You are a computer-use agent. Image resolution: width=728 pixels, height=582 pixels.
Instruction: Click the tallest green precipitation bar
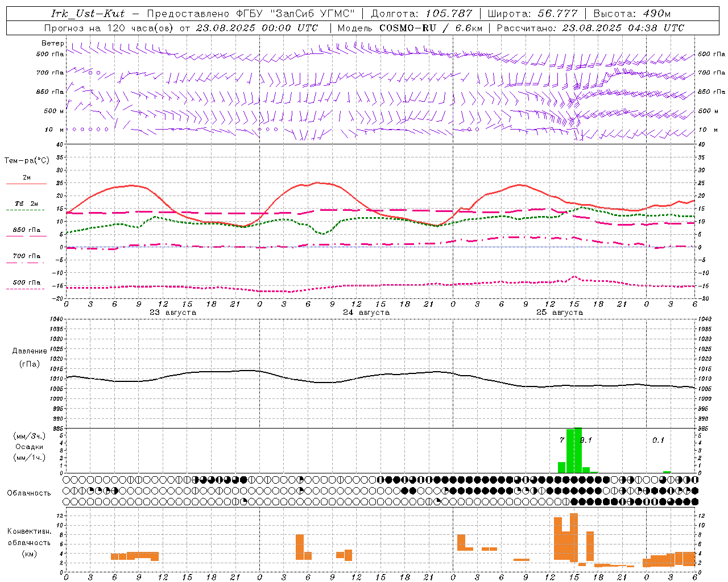point(578,450)
